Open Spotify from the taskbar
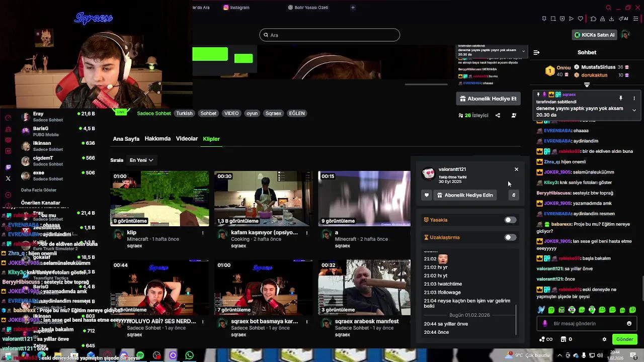The width and height of the screenshot is (644, 362). 140,355
